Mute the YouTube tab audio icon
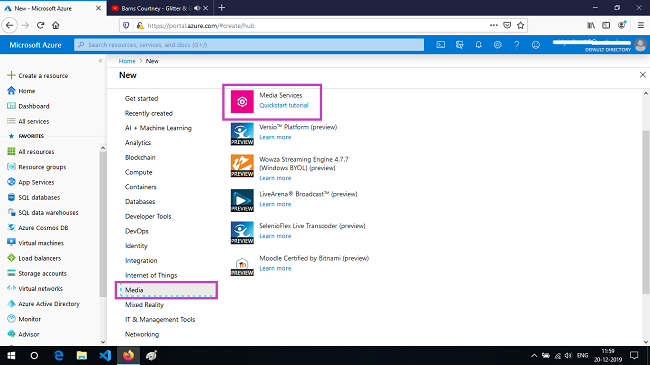Image resolution: width=650 pixels, height=365 pixels. [197, 8]
